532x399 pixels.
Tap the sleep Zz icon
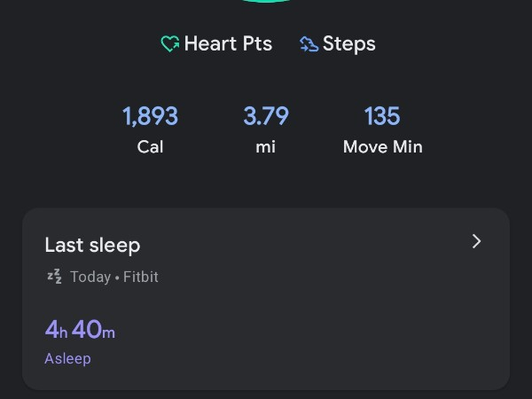coord(54,277)
